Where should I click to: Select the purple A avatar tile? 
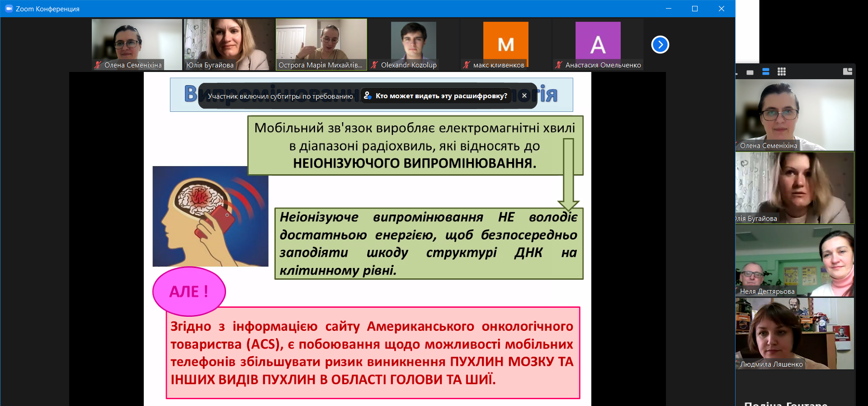pos(598,44)
